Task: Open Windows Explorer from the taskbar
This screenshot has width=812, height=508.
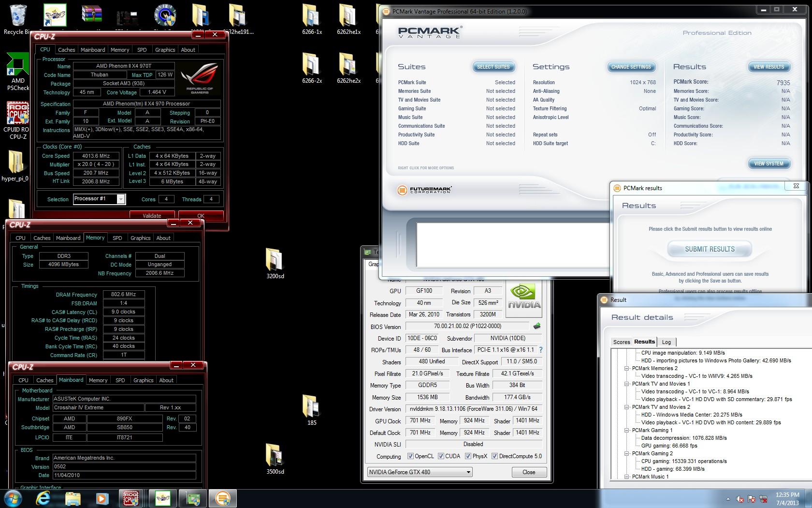Action: pos(72,498)
